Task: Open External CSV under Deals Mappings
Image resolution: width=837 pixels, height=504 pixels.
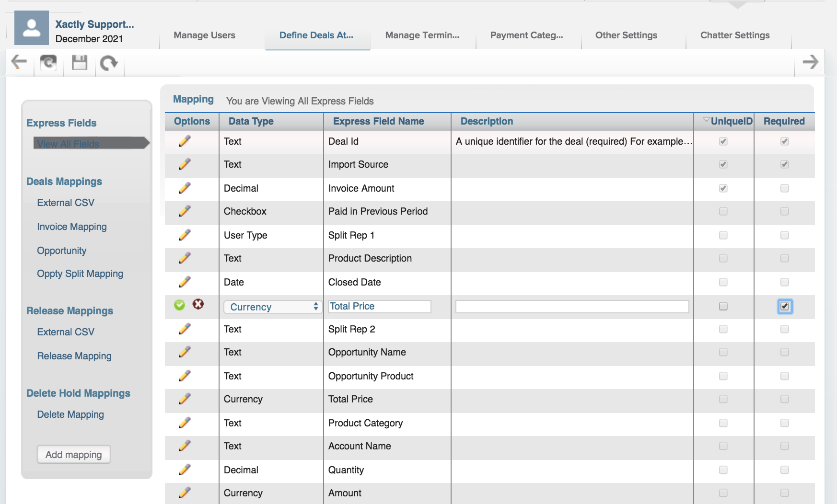Action: coord(66,203)
